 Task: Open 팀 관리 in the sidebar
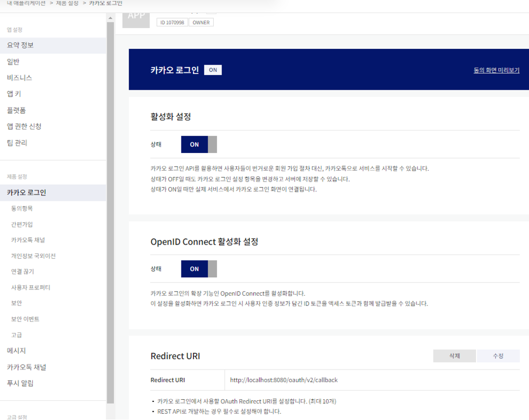pyautogui.click(x=17, y=143)
